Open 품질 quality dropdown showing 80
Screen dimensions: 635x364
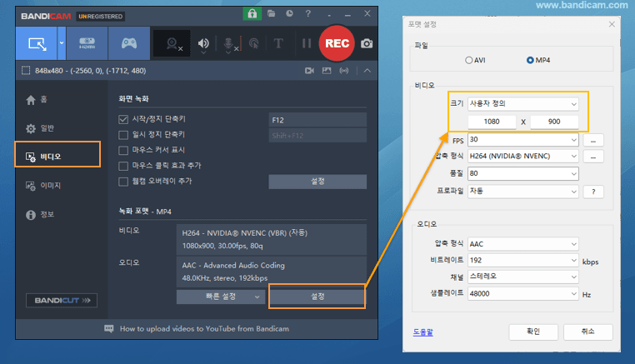coord(522,174)
